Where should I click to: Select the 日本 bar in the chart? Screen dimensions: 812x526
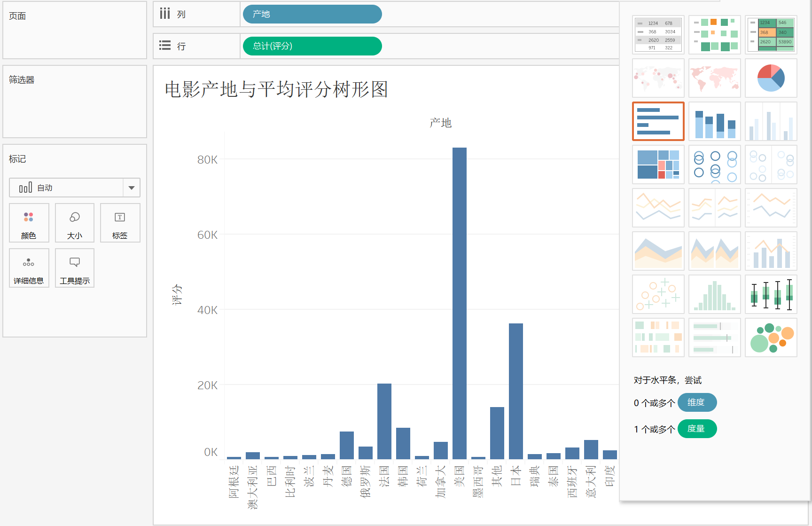515,391
